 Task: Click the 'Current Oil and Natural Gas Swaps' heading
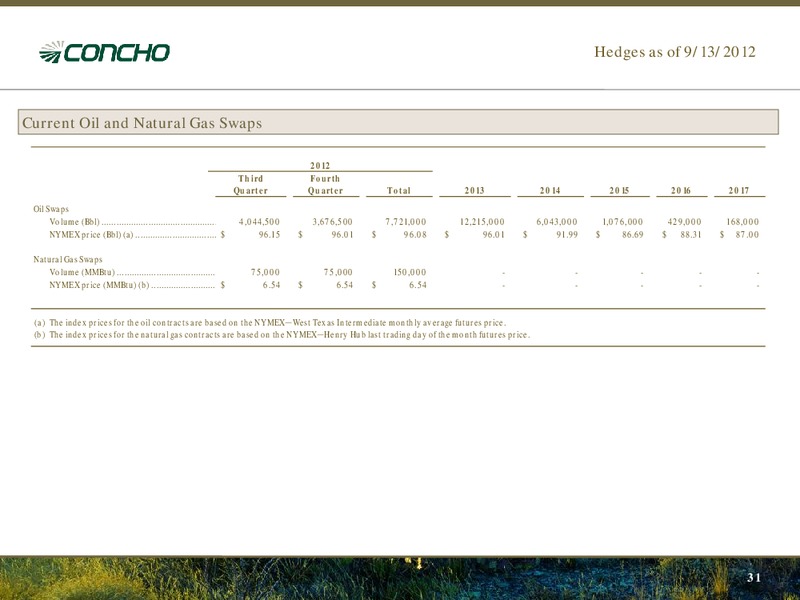click(x=142, y=123)
